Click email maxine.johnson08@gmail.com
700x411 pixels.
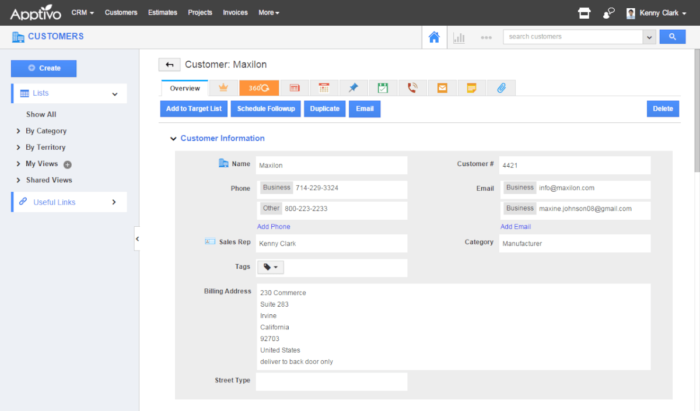click(x=585, y=208)
